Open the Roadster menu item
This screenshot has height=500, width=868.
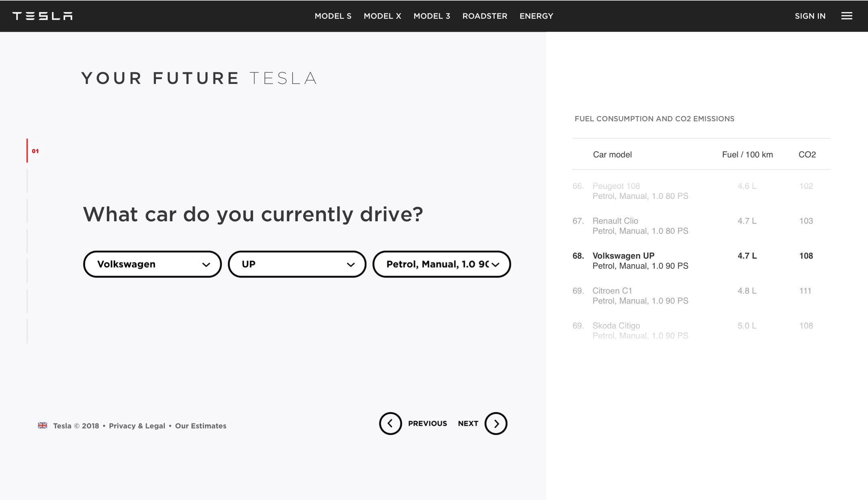485,16
